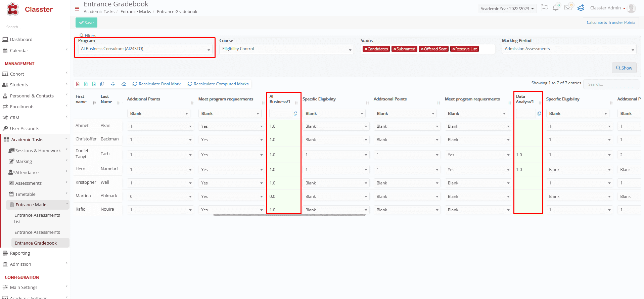The image size is (644, 299).
Task: Click the eraser clear icon
Action: [x=124, y=84]
